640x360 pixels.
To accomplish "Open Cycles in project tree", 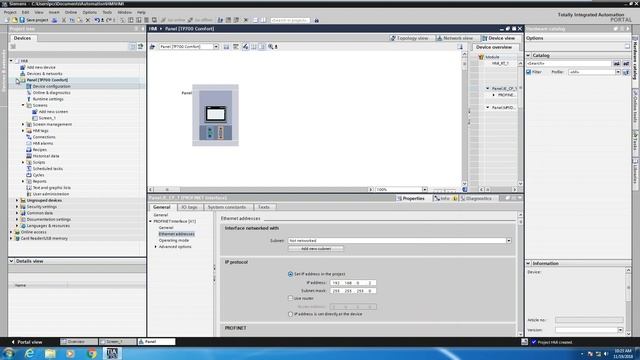I will [x=38, y=175].
